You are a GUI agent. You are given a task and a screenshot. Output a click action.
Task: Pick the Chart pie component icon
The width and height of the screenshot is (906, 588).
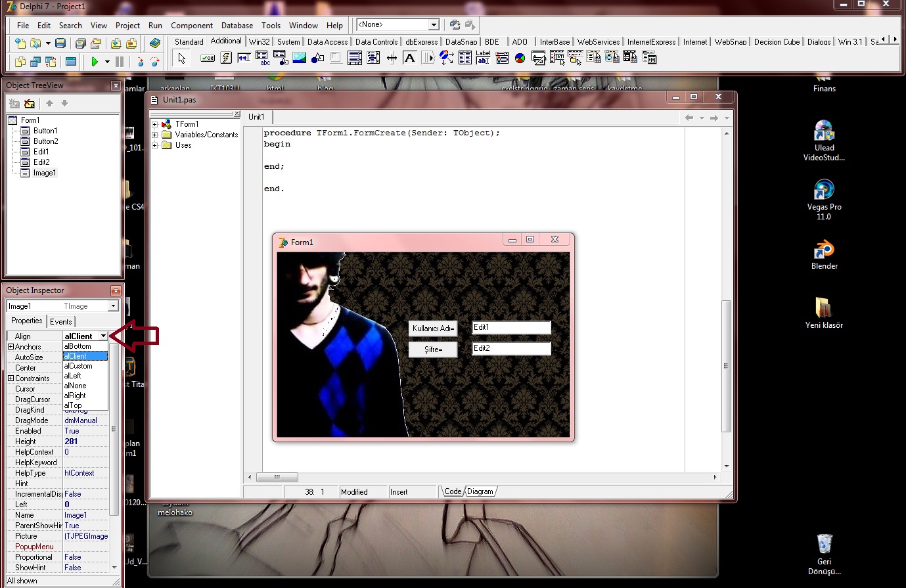point(520,58)
